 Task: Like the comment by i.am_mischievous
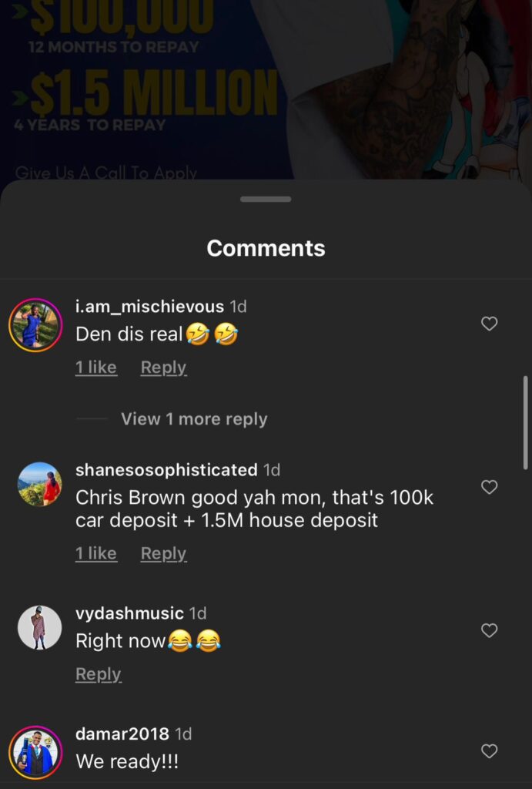[x=489, y=324]
